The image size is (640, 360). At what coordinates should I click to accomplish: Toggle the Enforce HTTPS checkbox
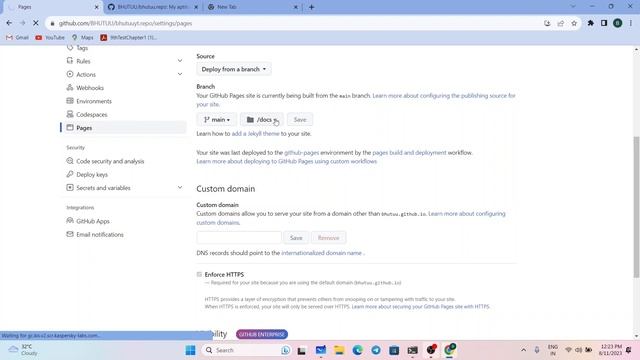coord(199,274)
